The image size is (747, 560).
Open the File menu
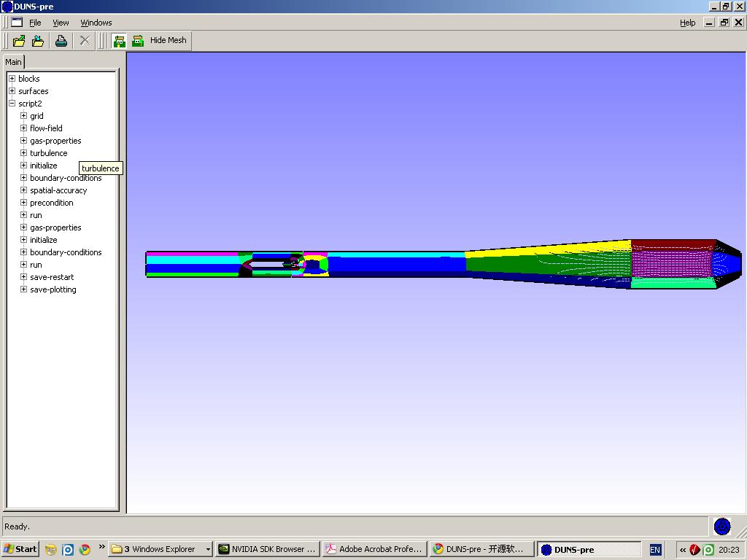35,23
